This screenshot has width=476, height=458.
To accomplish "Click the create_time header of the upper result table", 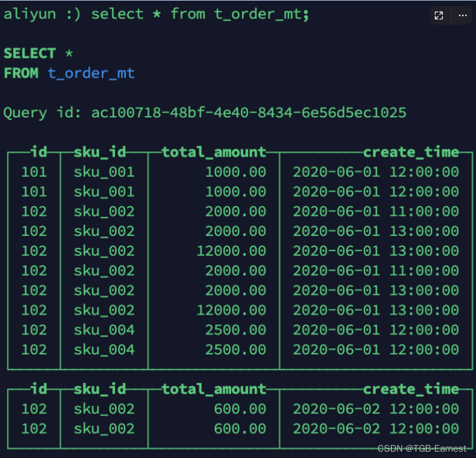I will point(411,152).
